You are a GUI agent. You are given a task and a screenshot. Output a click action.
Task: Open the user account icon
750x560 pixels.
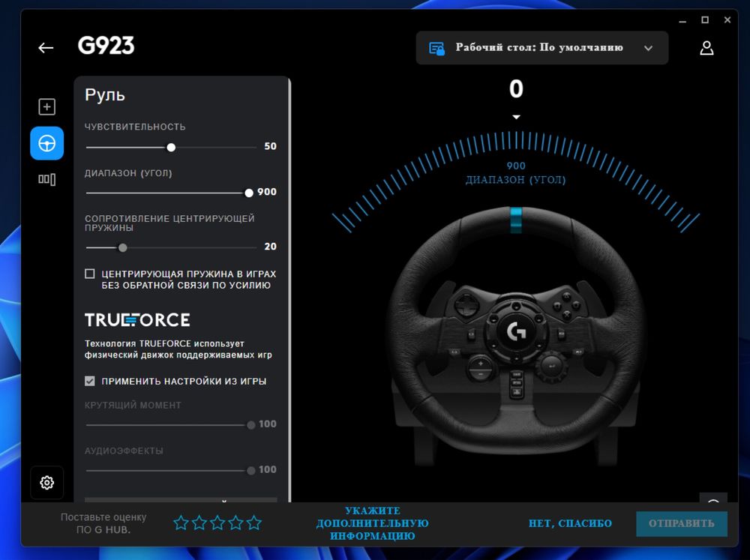click(706, 48)
